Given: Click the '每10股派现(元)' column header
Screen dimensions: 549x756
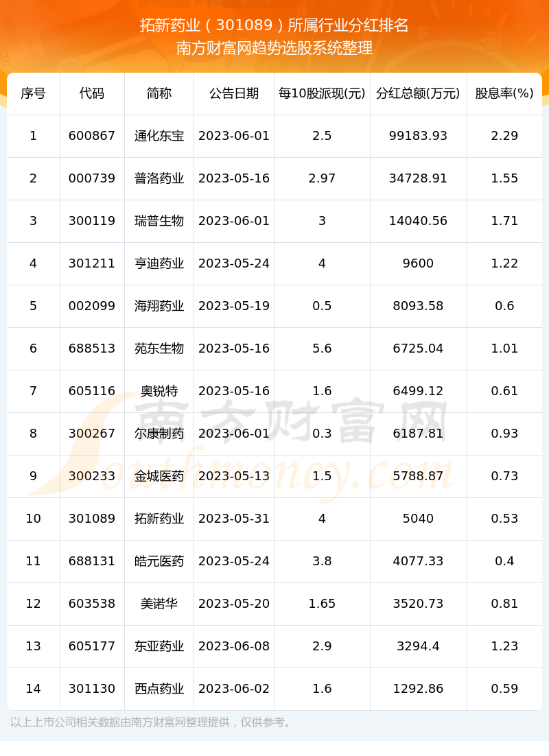Looking at the screenshot, I should (x=322, y=93).
